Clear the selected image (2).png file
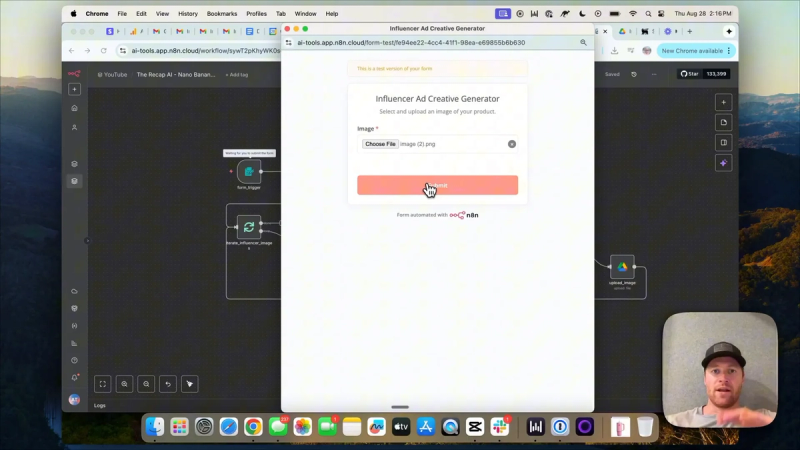 point(512,144)
